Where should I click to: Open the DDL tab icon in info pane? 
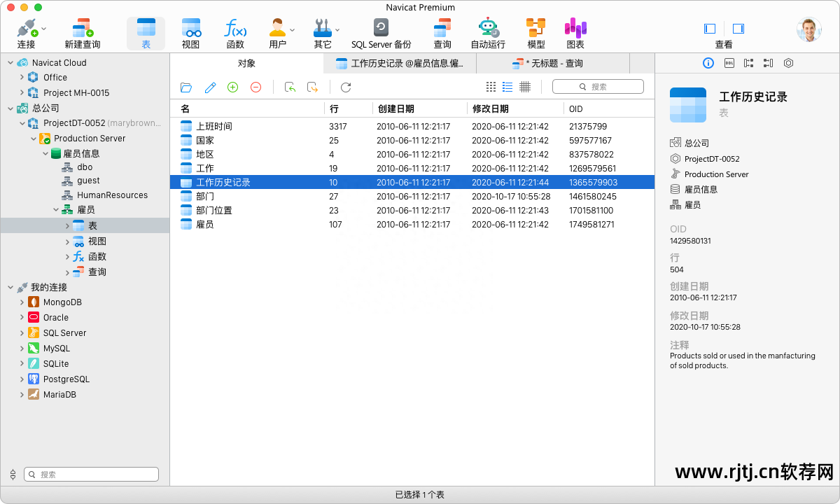729,63
